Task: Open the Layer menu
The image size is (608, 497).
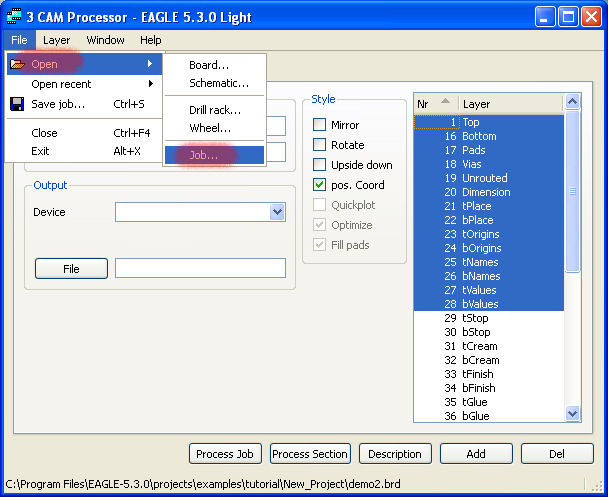Action: (57, 40)
